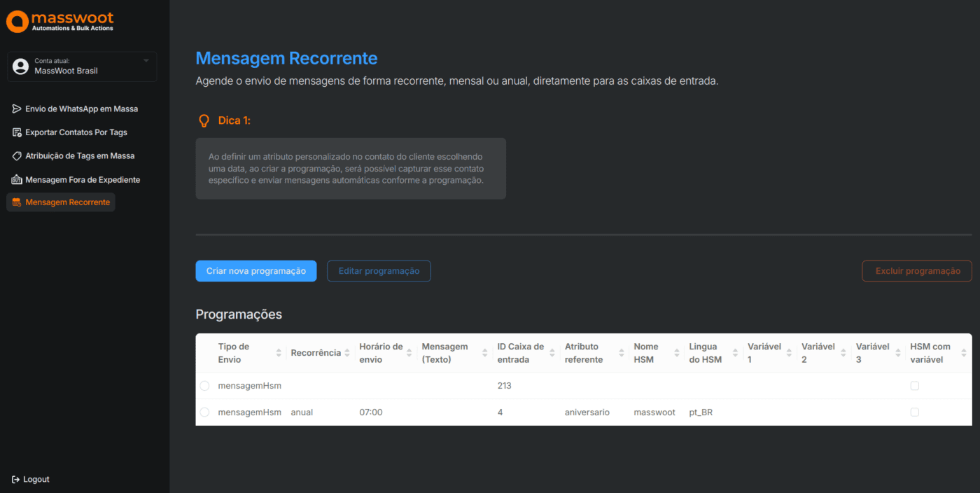Open Atribuição de Tags em Massa page
Image resolution: width=980 pixels, height=493 pixels.
(x=80, y=156)
